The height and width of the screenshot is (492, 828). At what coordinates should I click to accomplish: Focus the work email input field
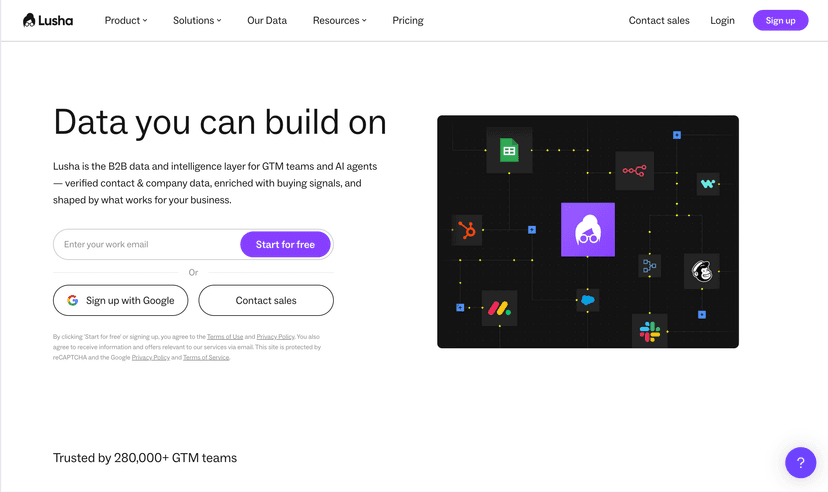(x=147, y=244)
